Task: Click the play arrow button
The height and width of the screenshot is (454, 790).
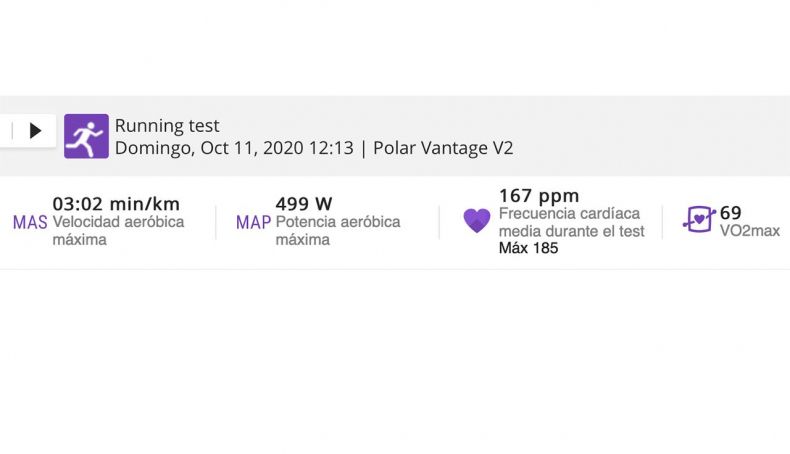Action: [35, 131]
